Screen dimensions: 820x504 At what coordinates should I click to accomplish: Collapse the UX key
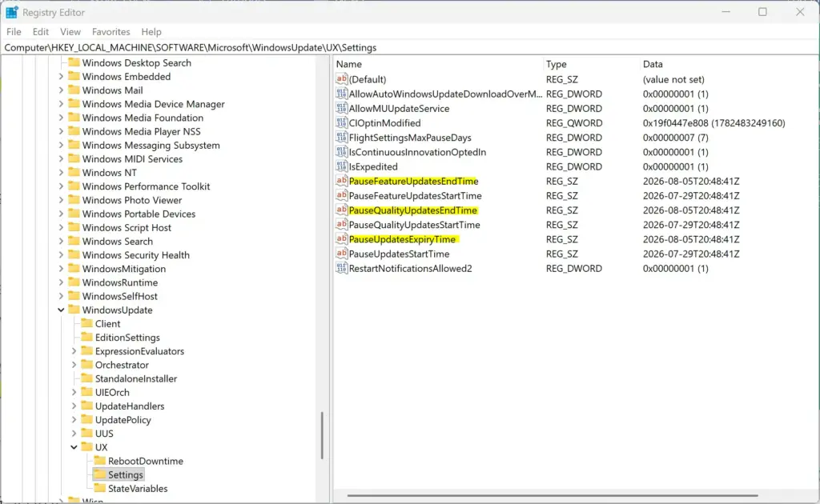pos(74,447)
